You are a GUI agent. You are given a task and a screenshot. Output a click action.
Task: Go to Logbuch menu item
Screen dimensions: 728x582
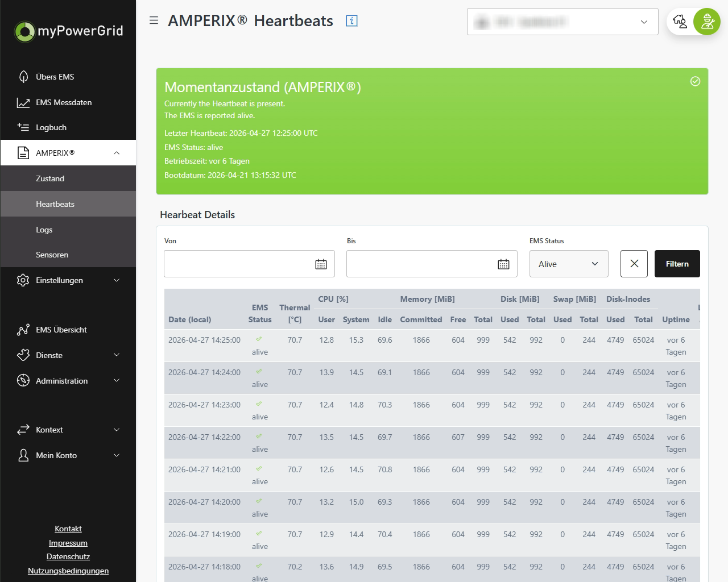[x=68, y=127]
